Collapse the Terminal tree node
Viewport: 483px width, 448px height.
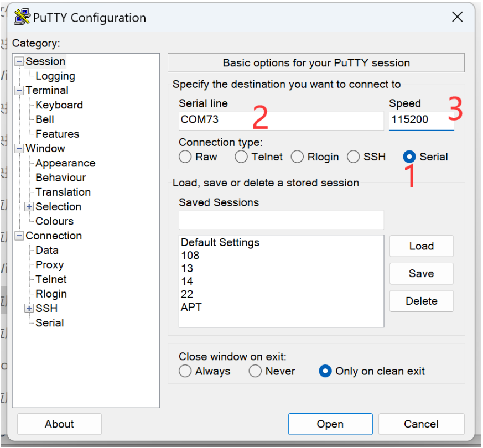(19, 91)
